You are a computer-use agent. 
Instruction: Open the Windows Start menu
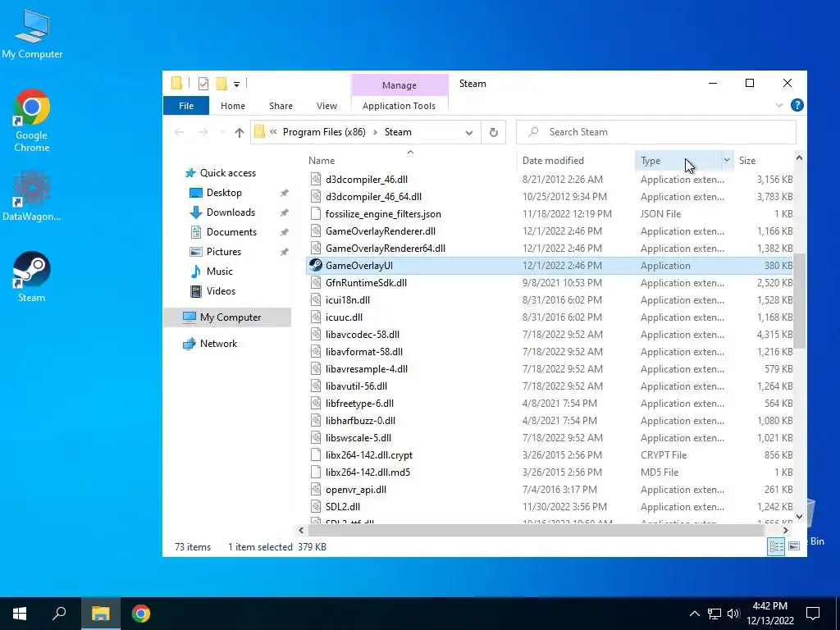coord(20,614)
